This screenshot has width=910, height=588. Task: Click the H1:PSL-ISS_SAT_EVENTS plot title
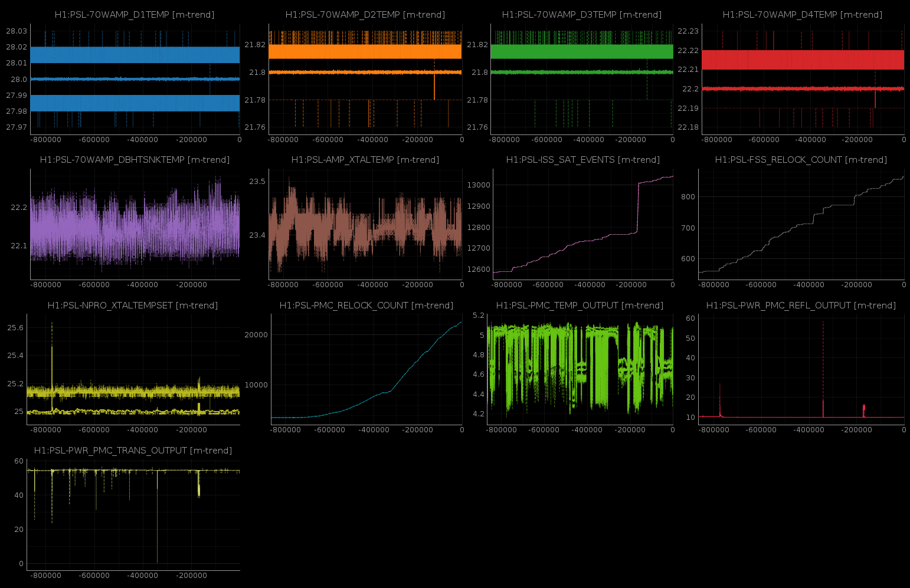click(583, 160)
